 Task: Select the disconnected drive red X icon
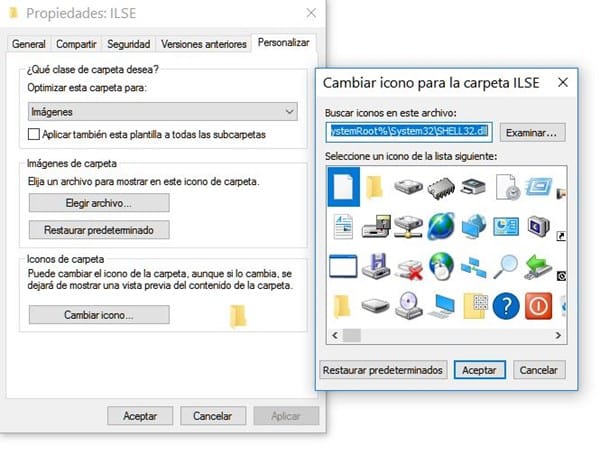[409, 269]
